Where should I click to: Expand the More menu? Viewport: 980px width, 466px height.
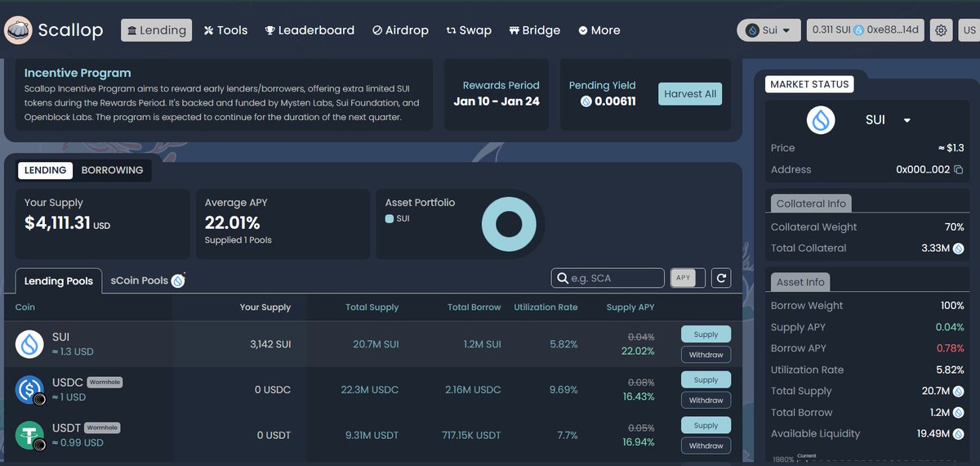pos(599,30)
